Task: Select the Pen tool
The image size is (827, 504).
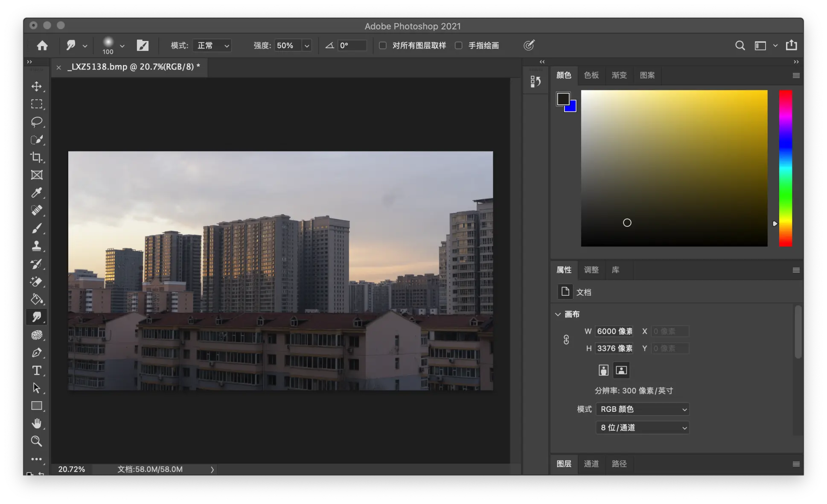Action: 37,353
